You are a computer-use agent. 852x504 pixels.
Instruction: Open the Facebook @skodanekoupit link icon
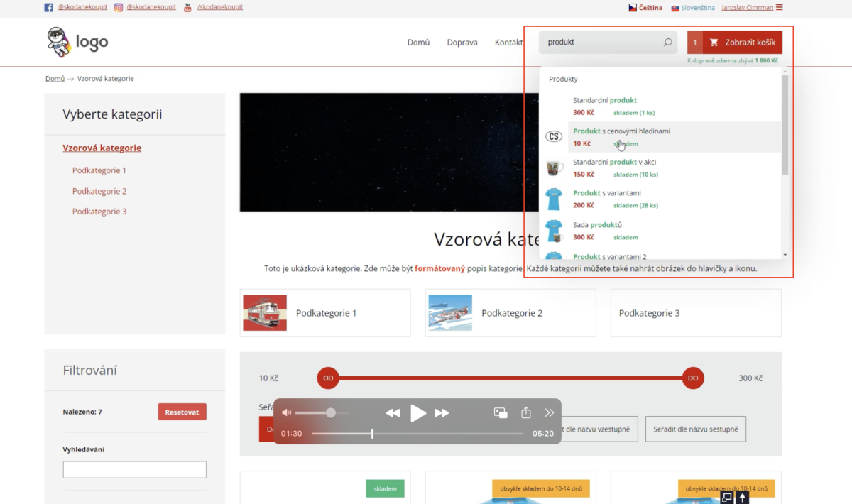(48, 7)
